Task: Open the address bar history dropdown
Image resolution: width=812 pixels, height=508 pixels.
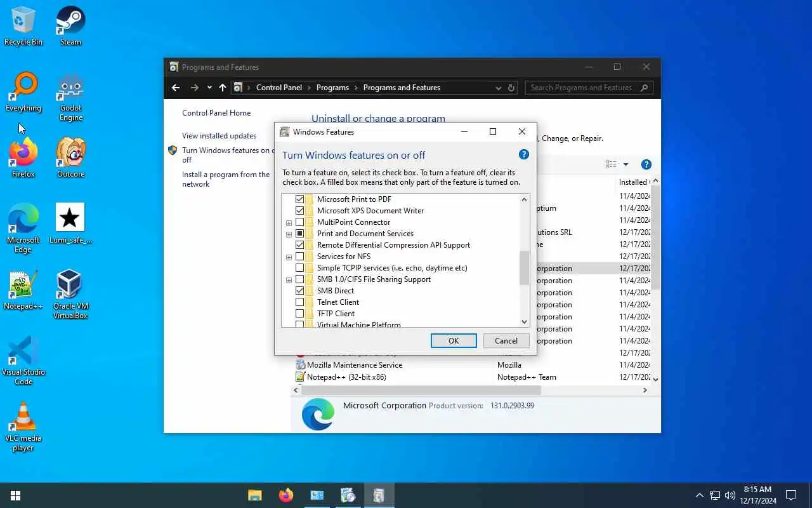Action: click(498, 88)
